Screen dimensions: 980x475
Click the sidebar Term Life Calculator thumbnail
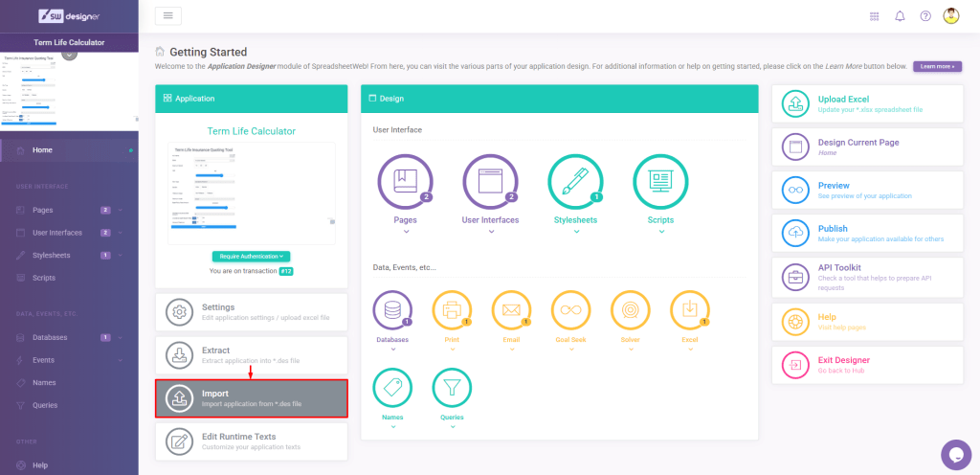point(69,92)
